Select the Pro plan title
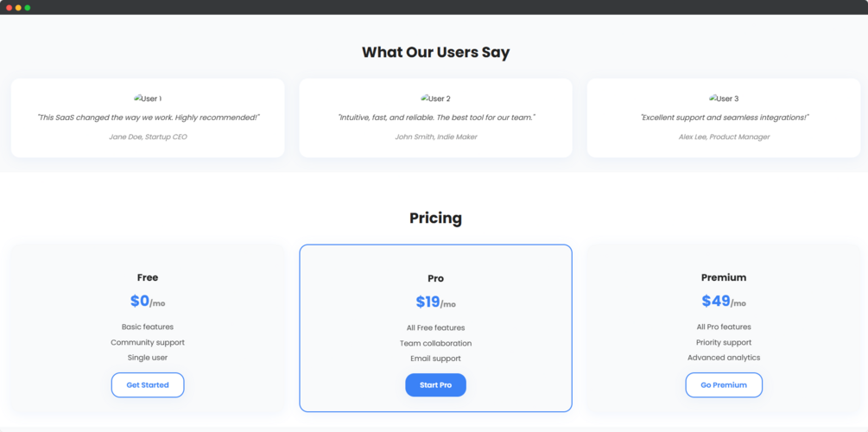 pos(435,278)
